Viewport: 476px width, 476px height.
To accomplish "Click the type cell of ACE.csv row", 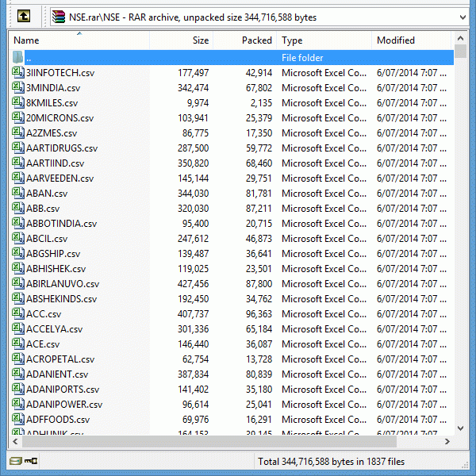I will point(324,344).
